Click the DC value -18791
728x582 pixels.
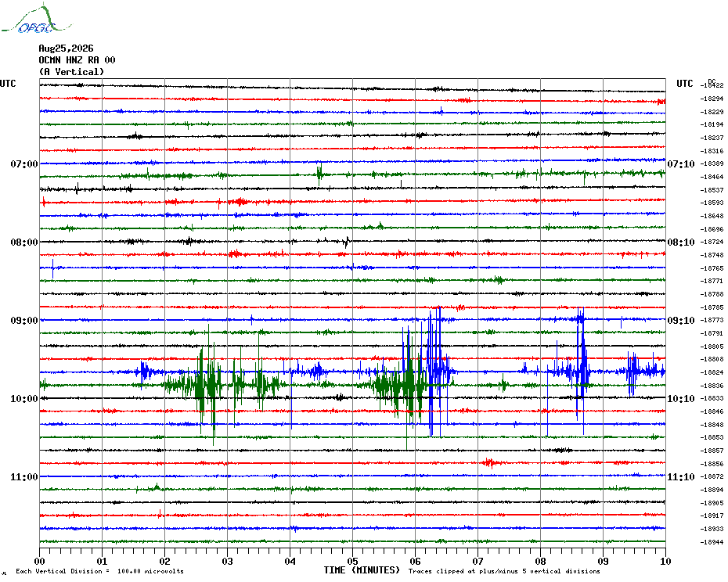click(712, 333)
